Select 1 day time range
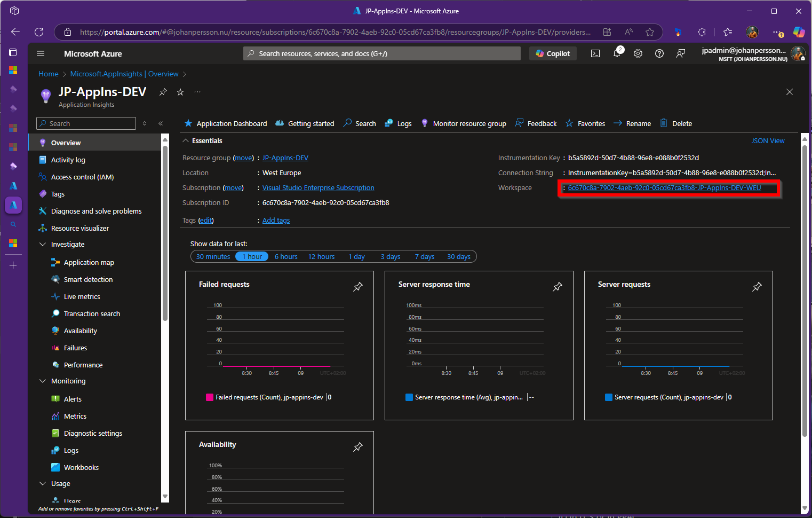 point(356,256)
